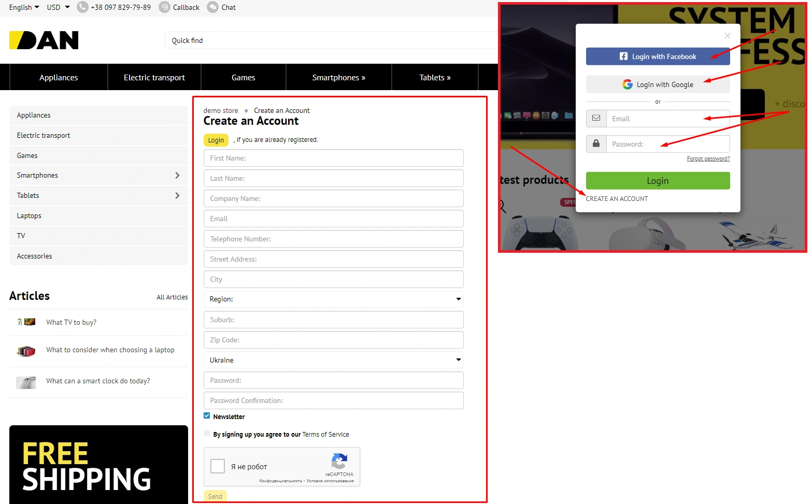812x504 pixels.
Task: Open the smart clock article thumbnail
Action: pos(26,382)
